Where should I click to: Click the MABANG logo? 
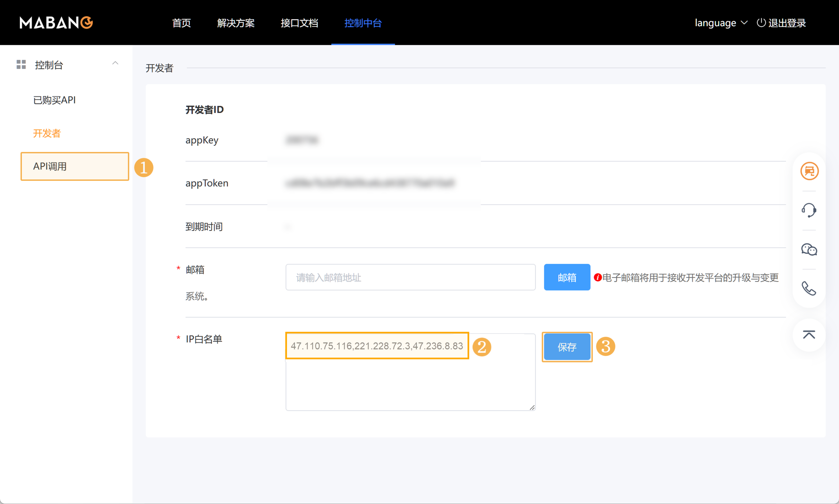[x=56, y=23]
